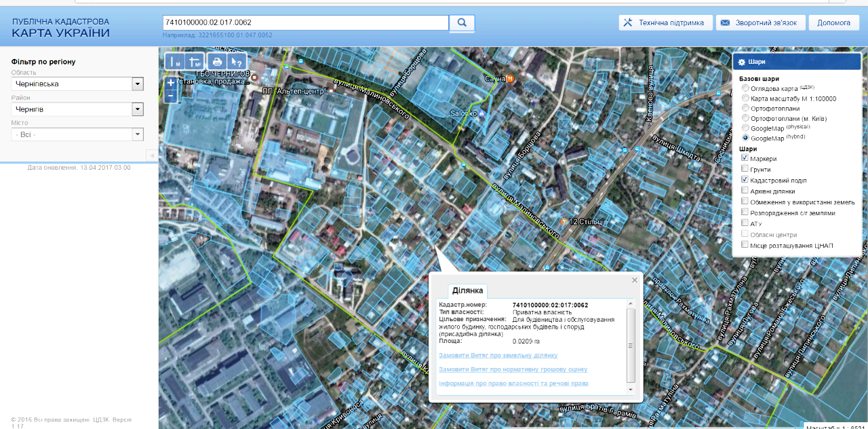Select GoogleMap physical base layer

coord(746,128)
